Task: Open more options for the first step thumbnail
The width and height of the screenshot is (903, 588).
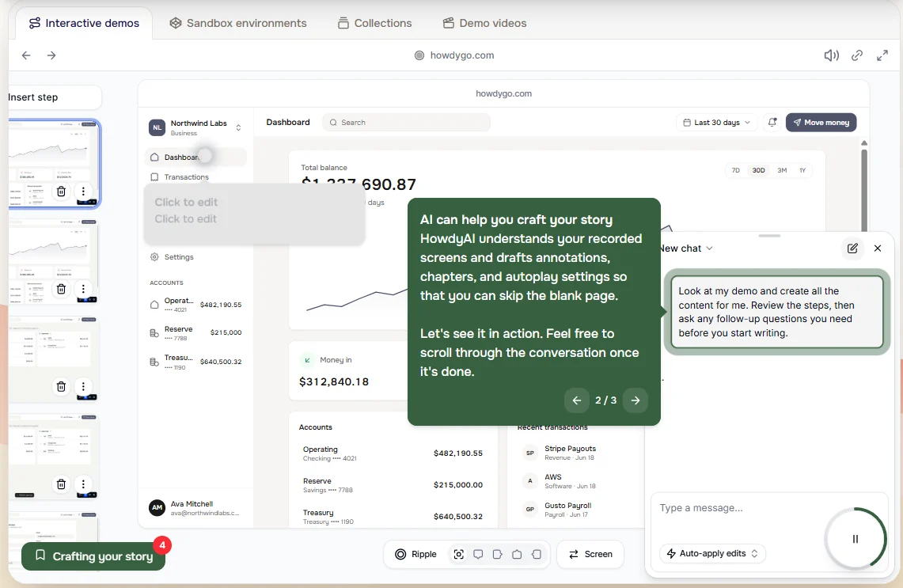Action: click(x=83, y=192)
